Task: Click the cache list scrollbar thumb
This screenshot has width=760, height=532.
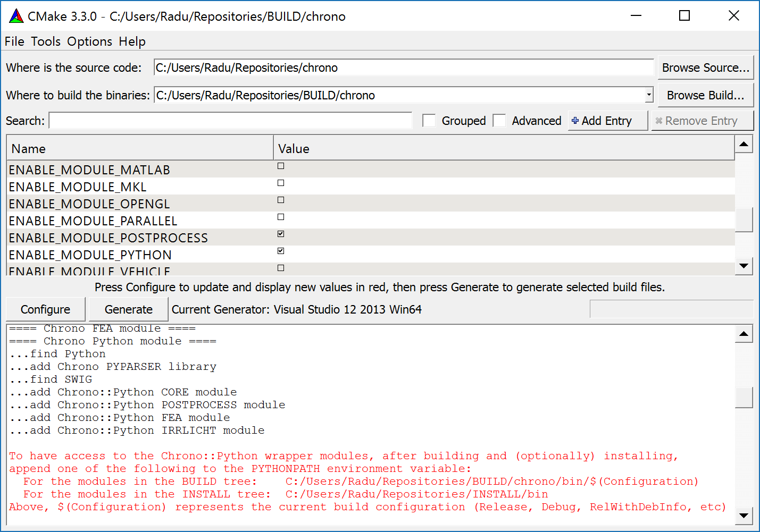Action: pyautogui.click(x=744, y=219)
